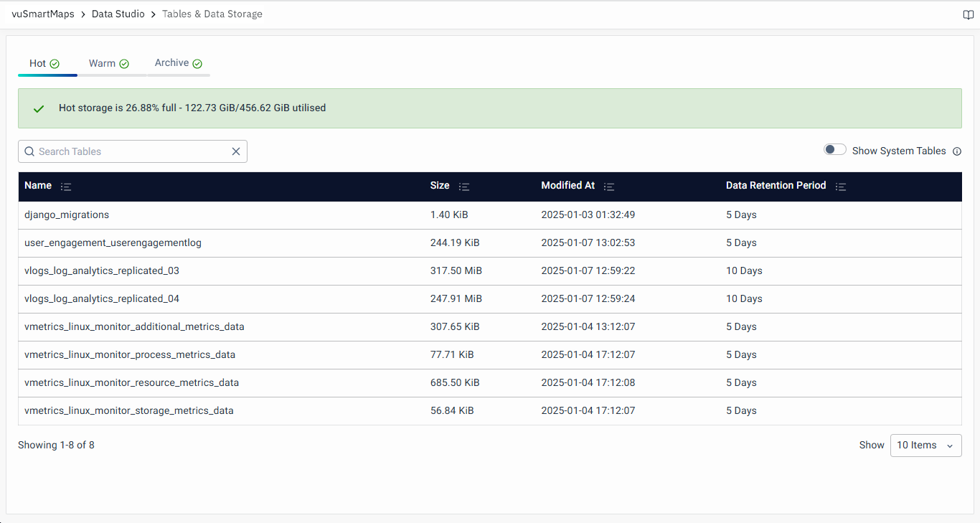Click the Name column sort icon
Viewport: 980px width, 523px height.
pyautogui.click(x=66, y=187)
